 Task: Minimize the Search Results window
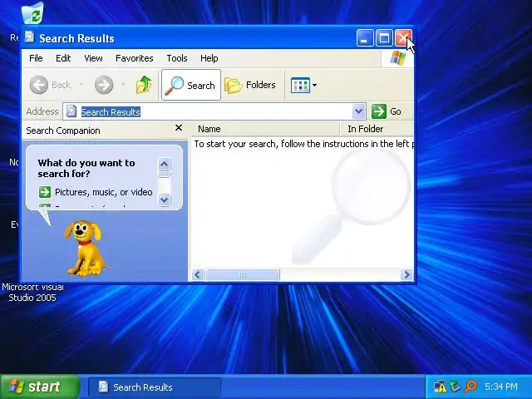coord(365,37)
